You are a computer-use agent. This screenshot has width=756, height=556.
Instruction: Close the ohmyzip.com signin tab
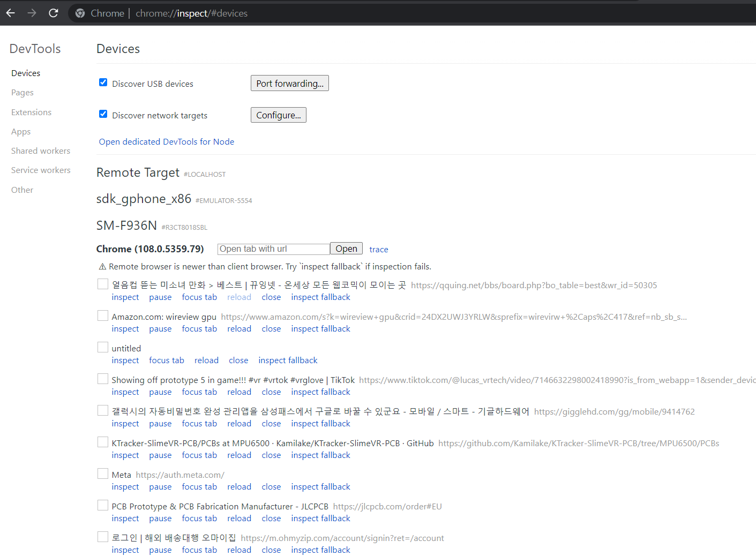tap(271, 550)
